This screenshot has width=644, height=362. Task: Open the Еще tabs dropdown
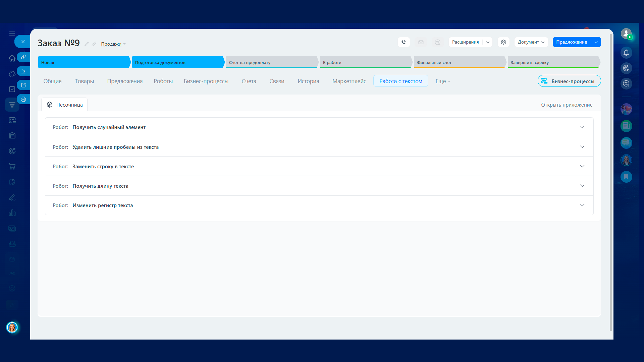point(442,81)
